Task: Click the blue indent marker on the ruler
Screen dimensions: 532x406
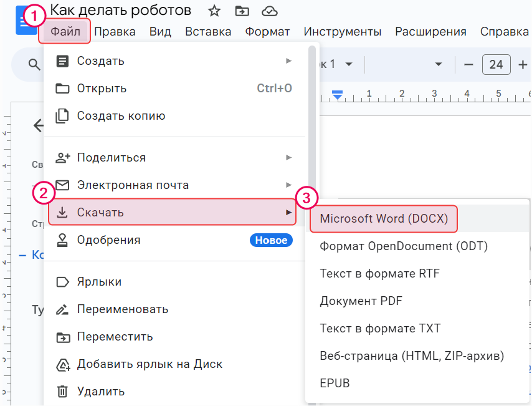Action: pyautogui.click(x=336, y=95)
